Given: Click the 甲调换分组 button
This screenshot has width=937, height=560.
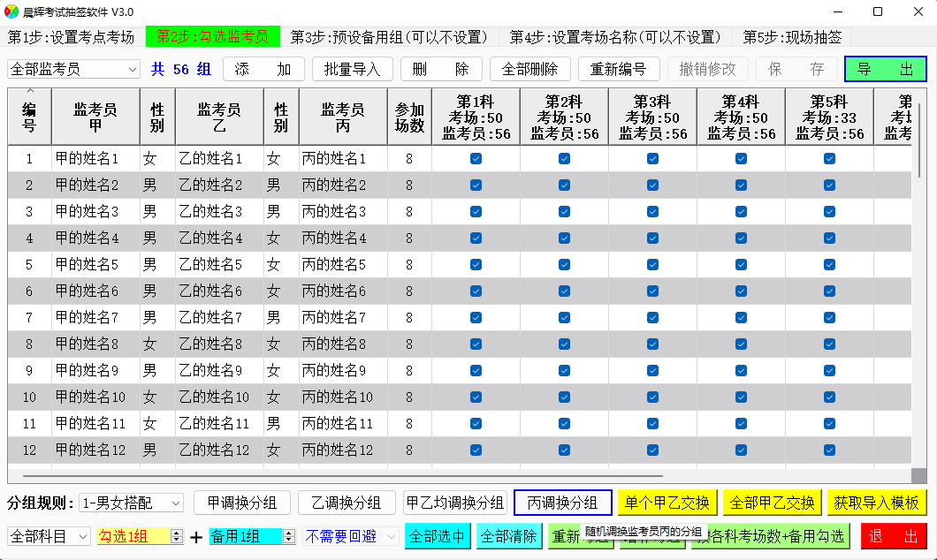Looking at the screenshot, I should coord(242,503).
